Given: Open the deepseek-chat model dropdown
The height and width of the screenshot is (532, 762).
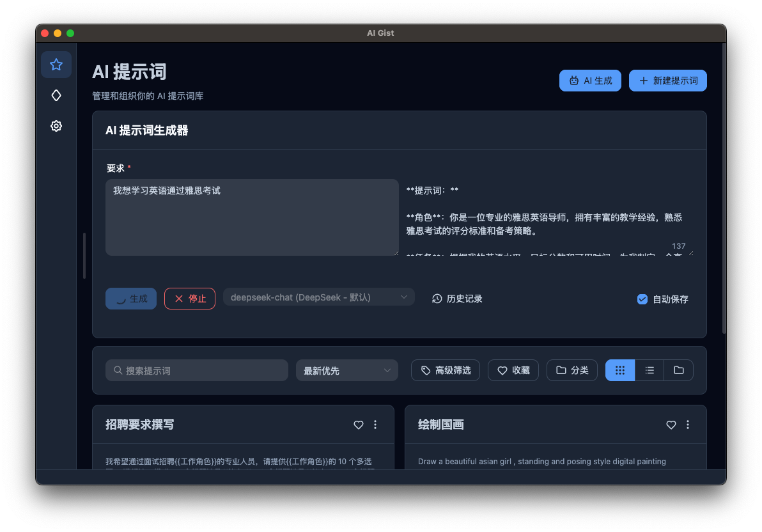Looking at the screenshot, I should click(318, 296).
